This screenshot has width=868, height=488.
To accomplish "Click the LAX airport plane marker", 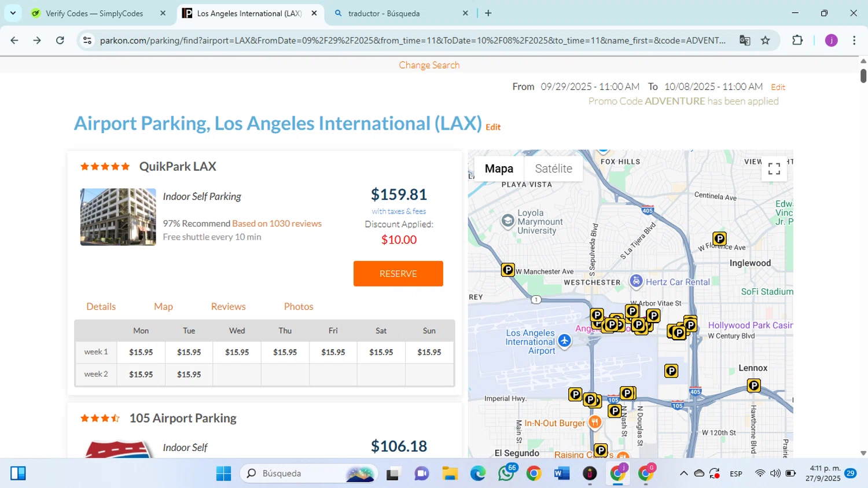I will pyautogui.click(x=565, y=341).
